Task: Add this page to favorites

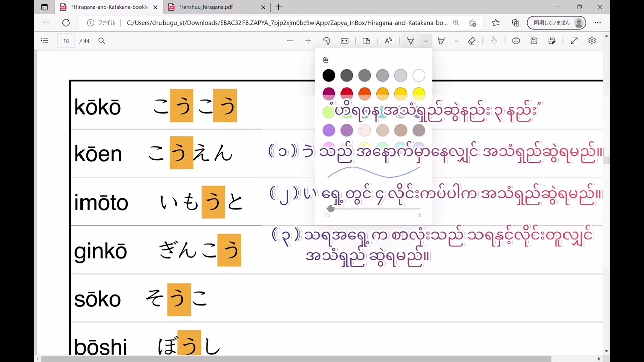Action: coord(472,23)
